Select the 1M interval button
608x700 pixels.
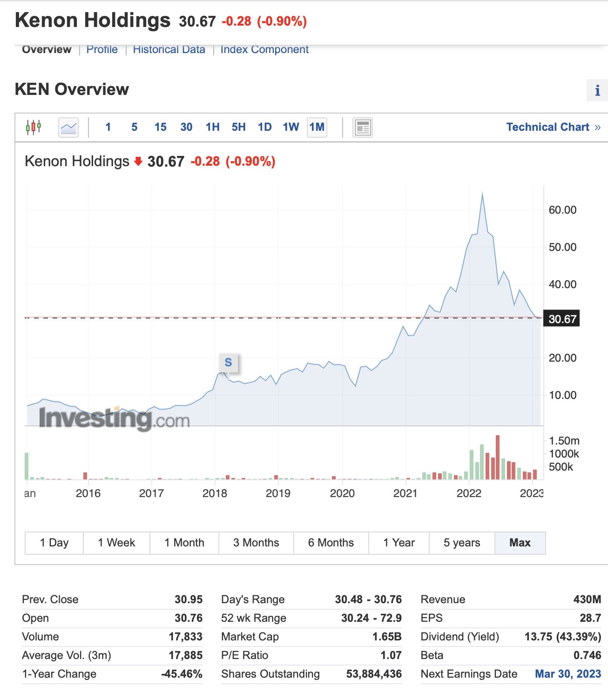point(317,127)
